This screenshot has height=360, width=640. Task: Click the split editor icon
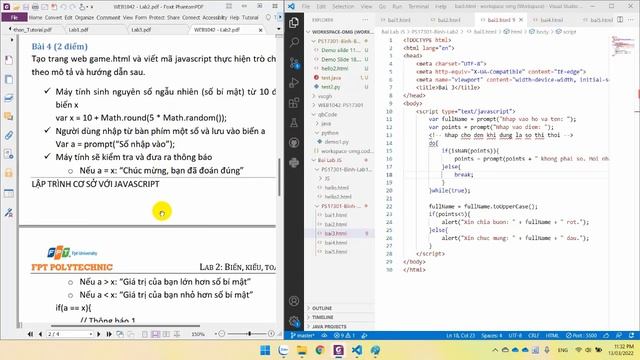coord(620,20)
